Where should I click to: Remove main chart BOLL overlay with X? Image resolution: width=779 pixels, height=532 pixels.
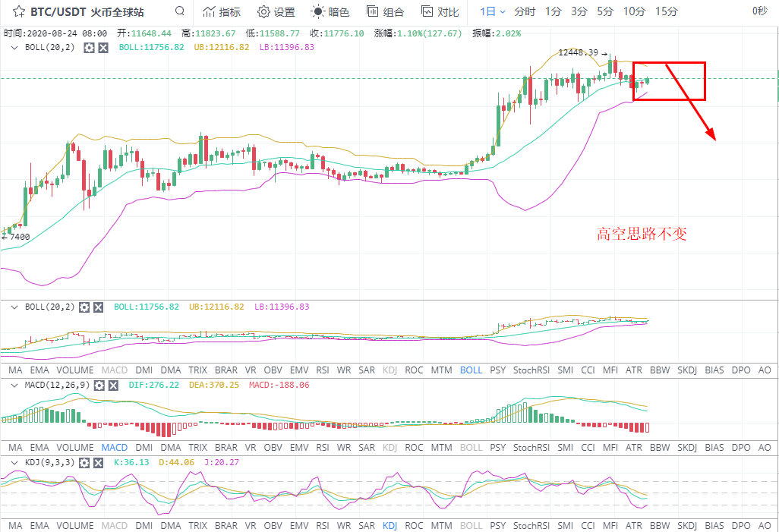[x=102, y=48]
